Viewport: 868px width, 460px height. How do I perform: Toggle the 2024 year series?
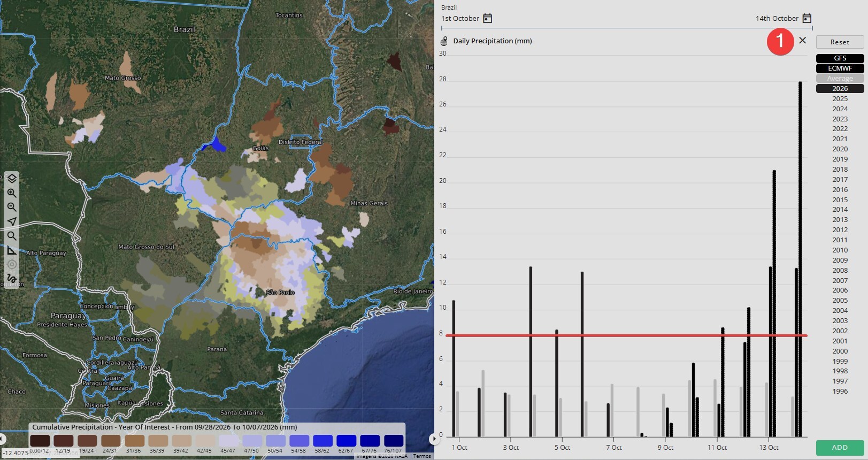(840, 109)
